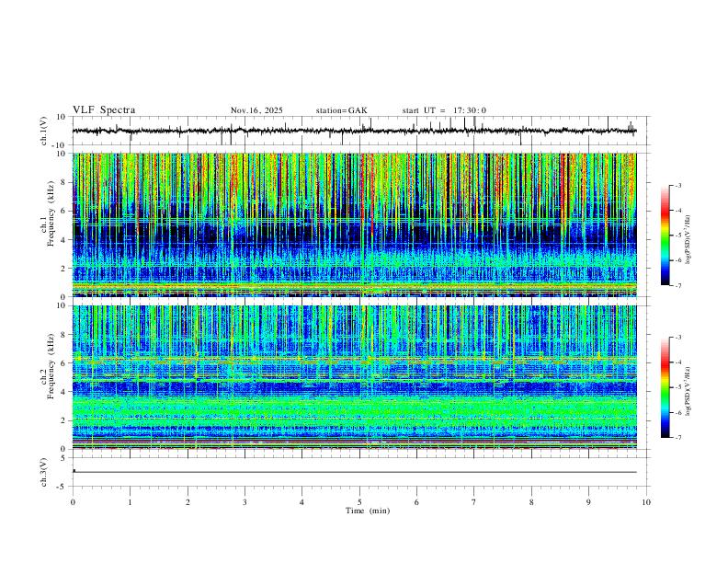Click the ch.1 spectrogram panel
Image resolution: width=728 pixels, height=563 pixels.
(x=354, y=224)
